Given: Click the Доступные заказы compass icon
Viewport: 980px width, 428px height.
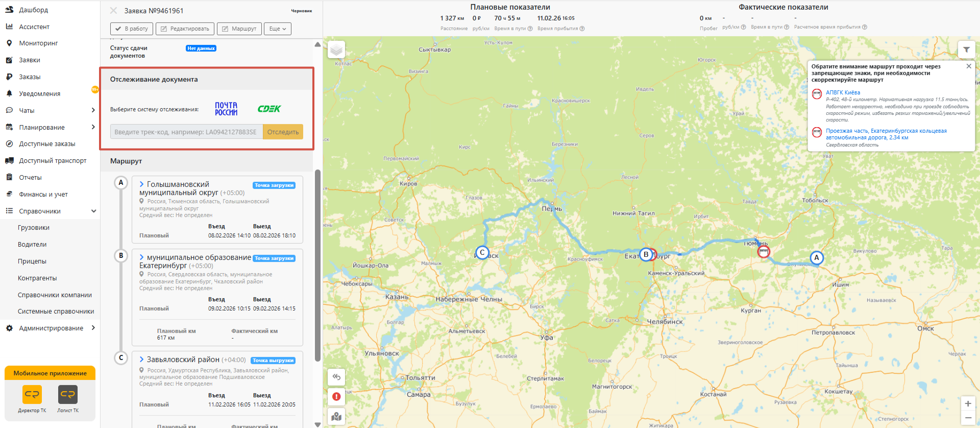Looking at the screenshot, I should [x=9, y=144].
